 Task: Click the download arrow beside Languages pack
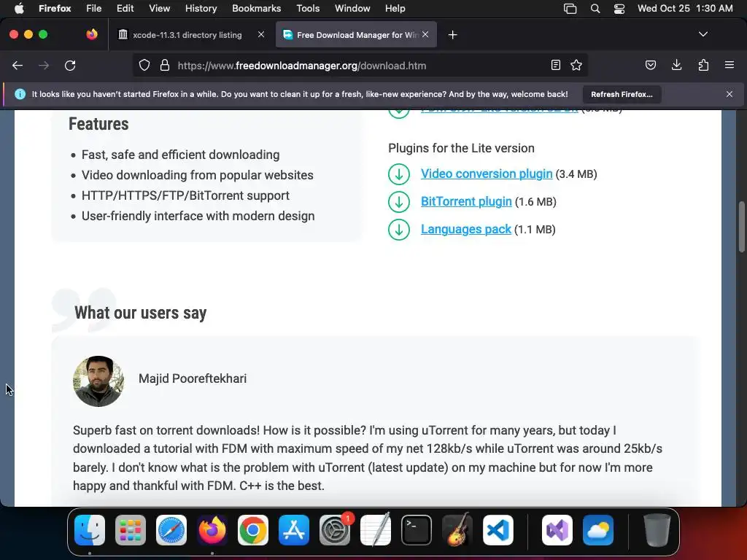pyautogui.click(x=399, y=230)
